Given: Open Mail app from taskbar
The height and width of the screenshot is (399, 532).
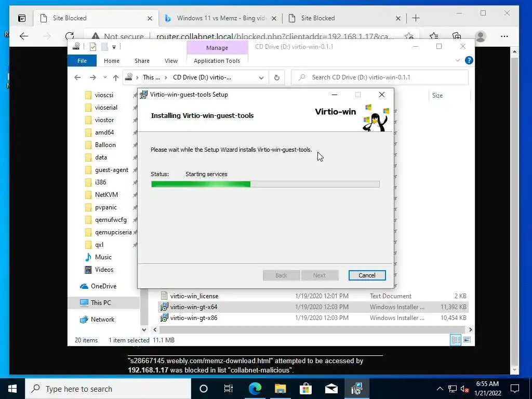Looking at the screenshot, I should click(331, 389).
